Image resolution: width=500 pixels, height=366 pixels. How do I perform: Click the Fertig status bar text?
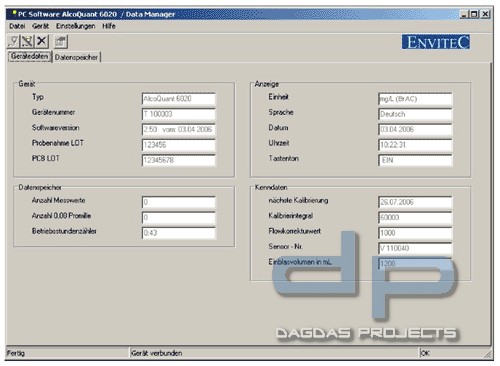pyautogui.click(x=16, y=353)
